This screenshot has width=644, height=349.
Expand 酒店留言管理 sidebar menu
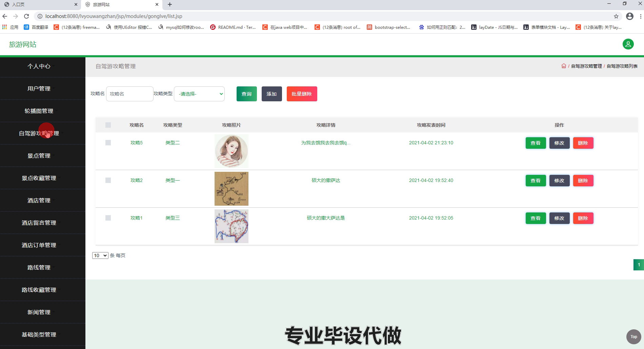tap(39, 223)
